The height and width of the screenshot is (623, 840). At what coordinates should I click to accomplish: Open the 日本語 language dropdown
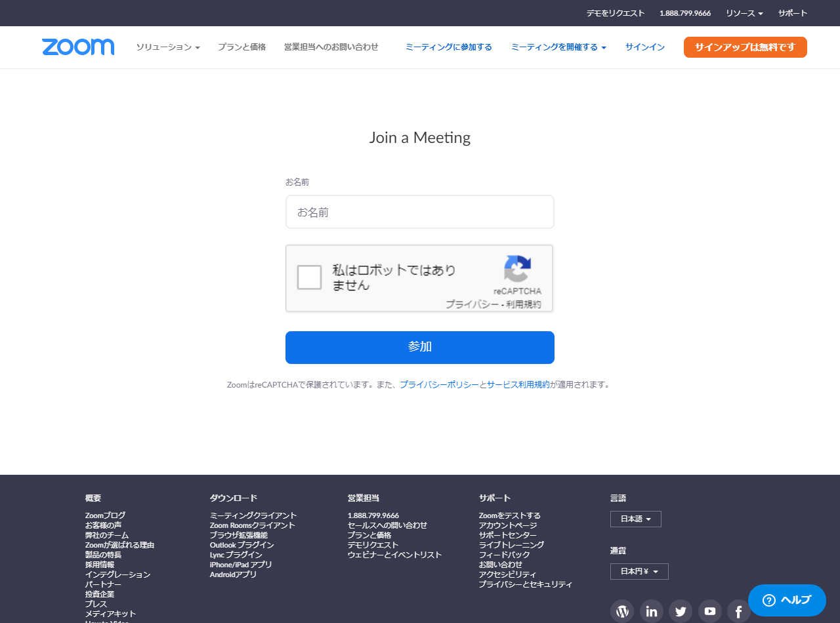pyautogui.click(x=636, y=519)
